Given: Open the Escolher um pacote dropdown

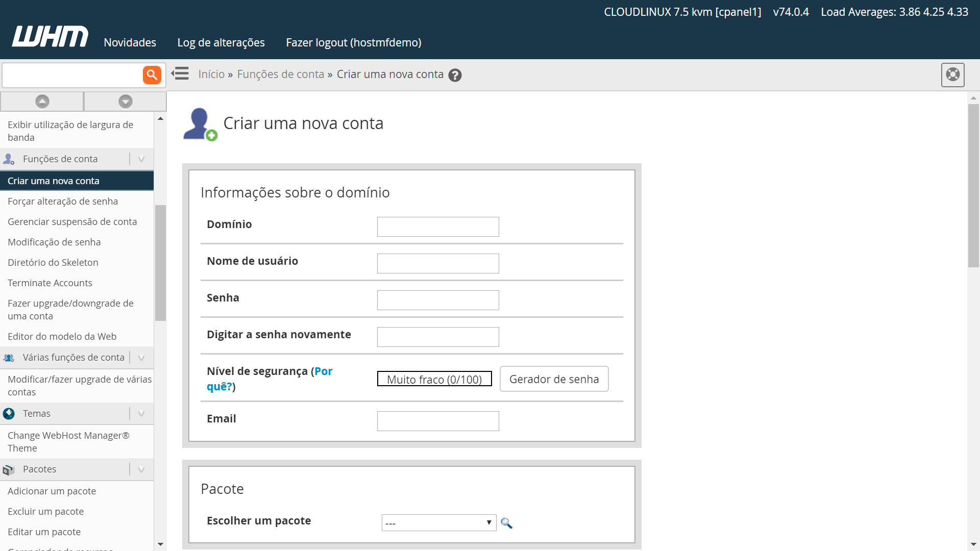Looking at the screenshot, I should [439, 522].
